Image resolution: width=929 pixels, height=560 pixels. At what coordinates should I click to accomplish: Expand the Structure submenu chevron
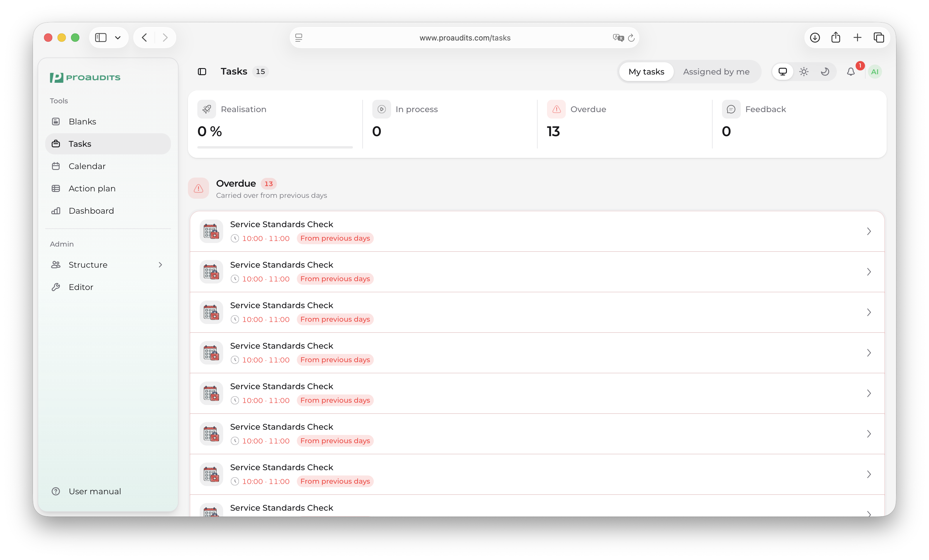pos(160,265)
